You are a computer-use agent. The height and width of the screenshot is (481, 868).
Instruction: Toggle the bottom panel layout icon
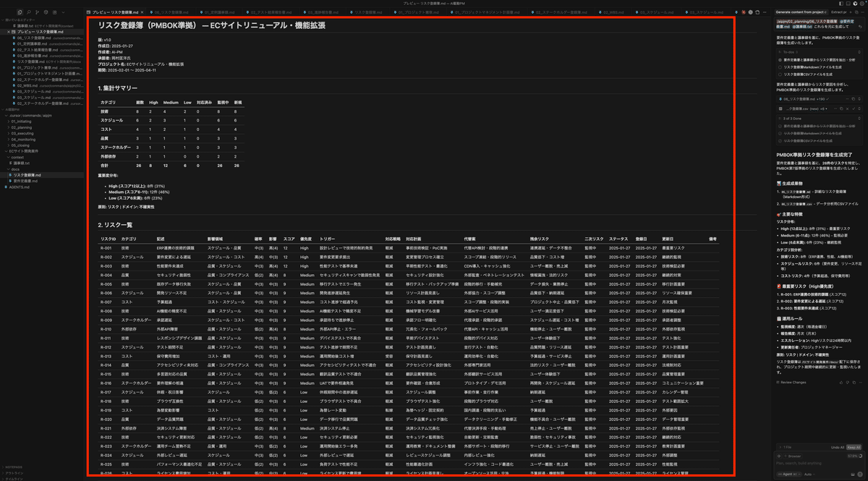[848, 4]
